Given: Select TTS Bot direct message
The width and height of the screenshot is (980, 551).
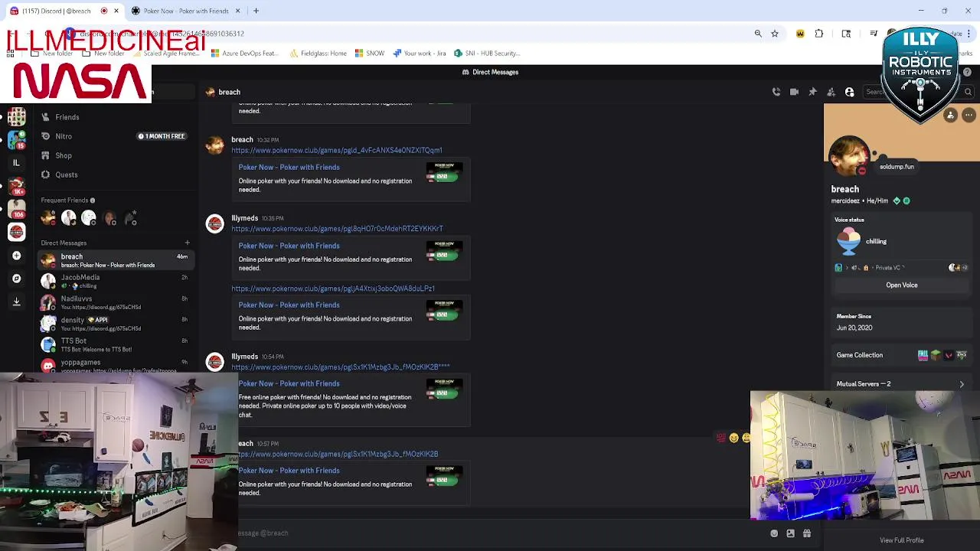Looking at the screenshot, I should click(116, 344).
